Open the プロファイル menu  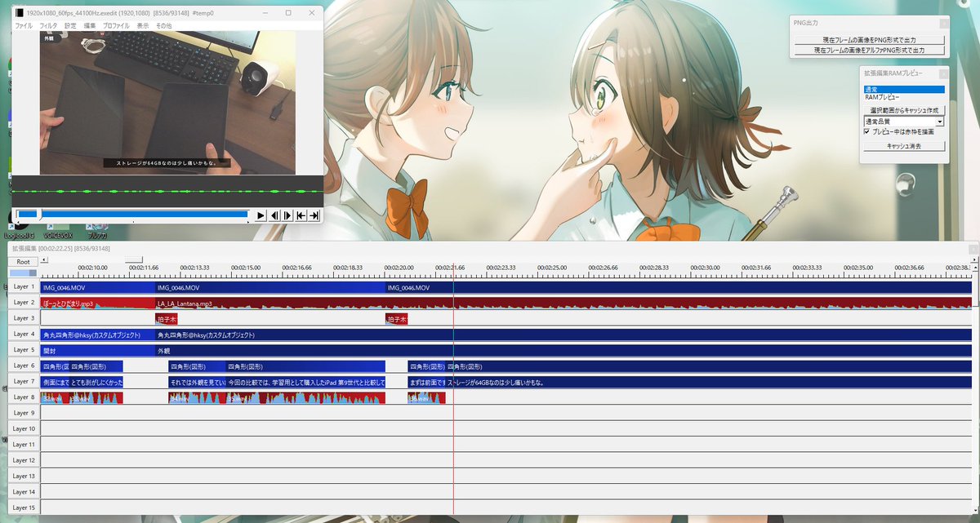[x=116, y=26]
